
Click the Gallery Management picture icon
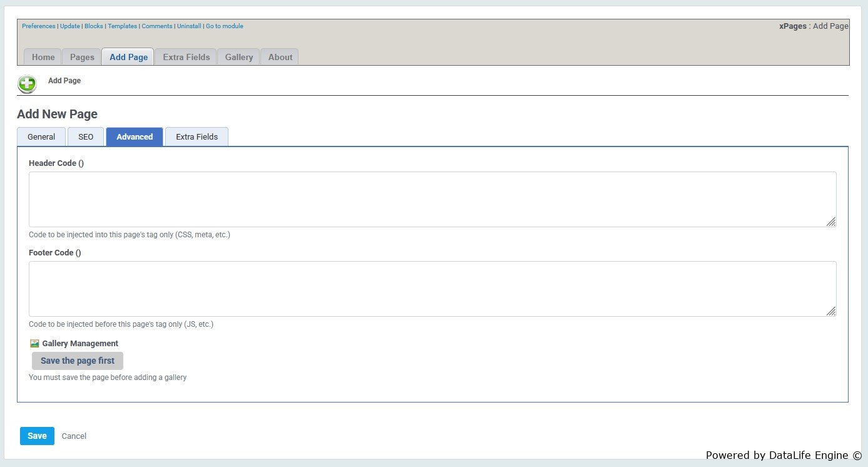tap(34, 343)
